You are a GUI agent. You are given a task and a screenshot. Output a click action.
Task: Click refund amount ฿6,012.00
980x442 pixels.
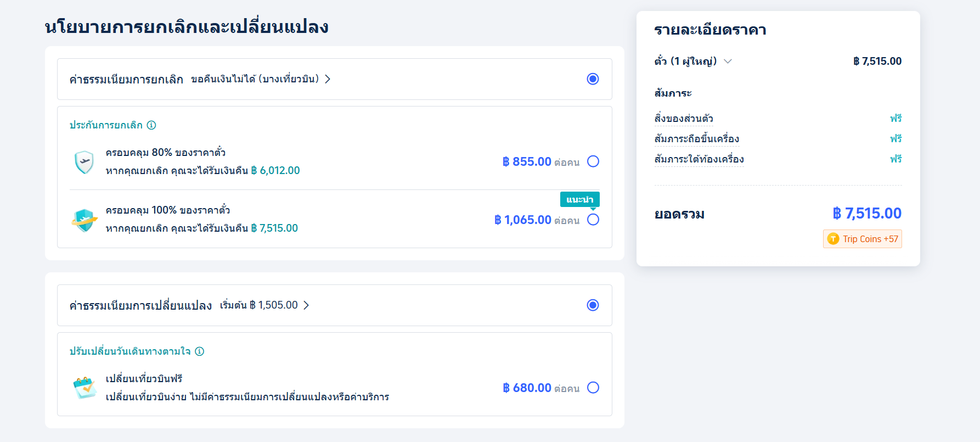(x=275, y=171)
